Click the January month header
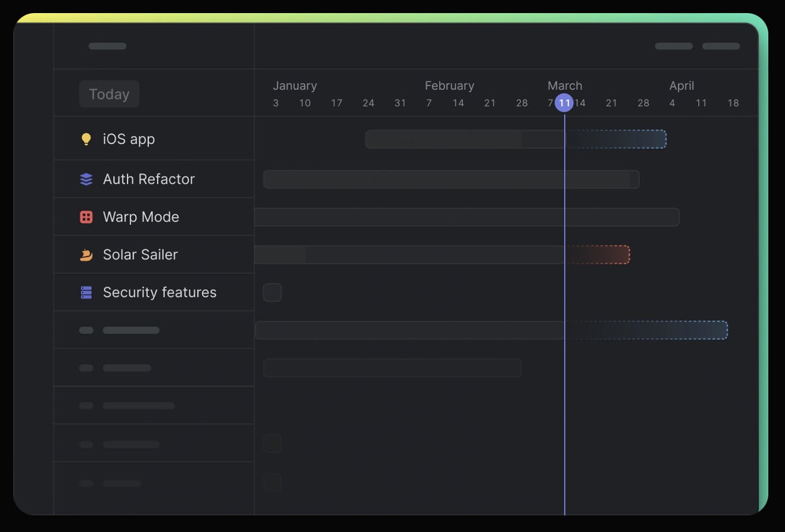 [x=294, y=86]
